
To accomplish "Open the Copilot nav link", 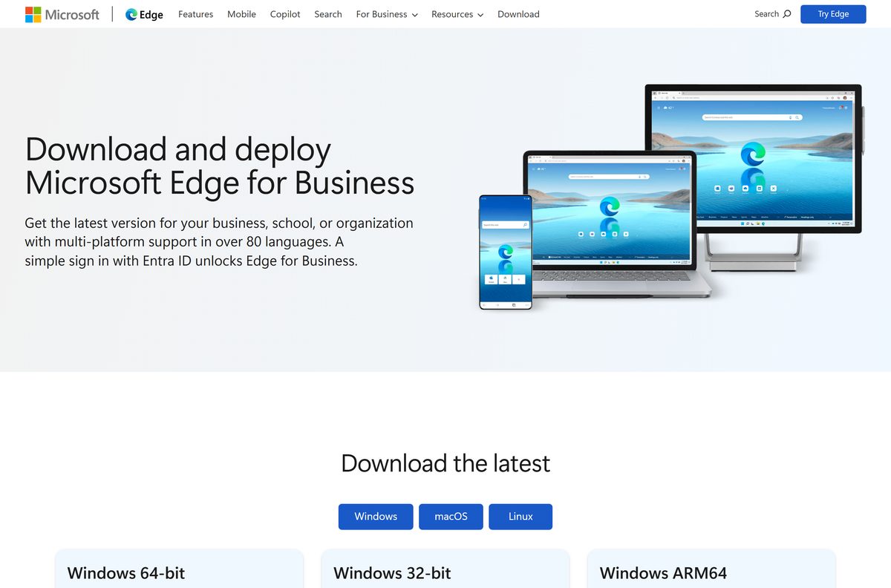I will tap(285, 14).
